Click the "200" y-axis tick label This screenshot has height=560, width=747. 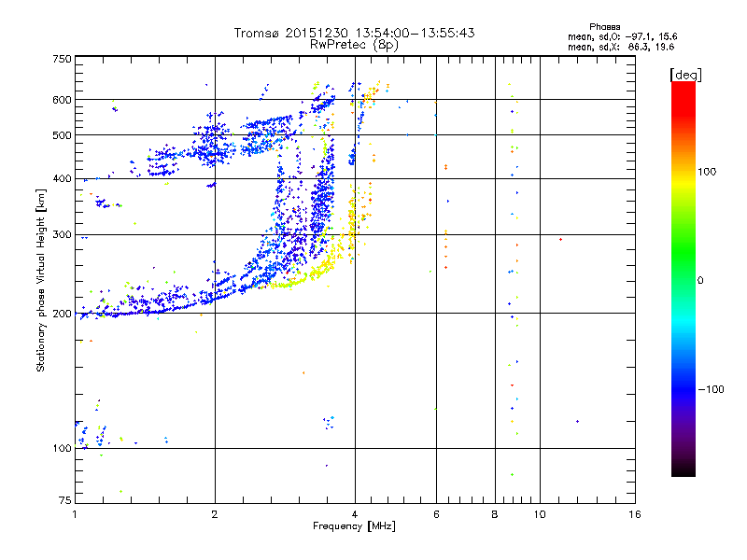(x=62, y=314)
